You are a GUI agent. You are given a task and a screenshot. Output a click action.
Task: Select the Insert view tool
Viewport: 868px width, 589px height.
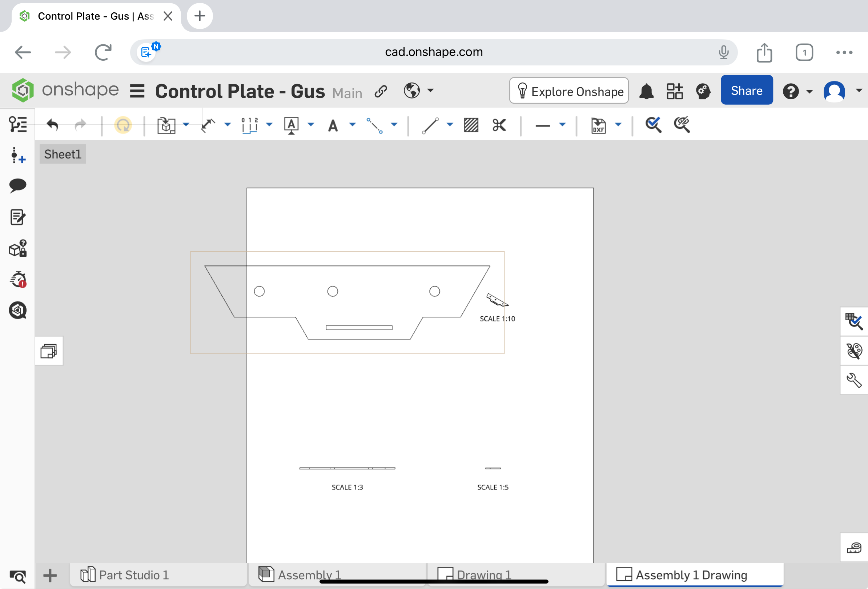pos(166,125)
